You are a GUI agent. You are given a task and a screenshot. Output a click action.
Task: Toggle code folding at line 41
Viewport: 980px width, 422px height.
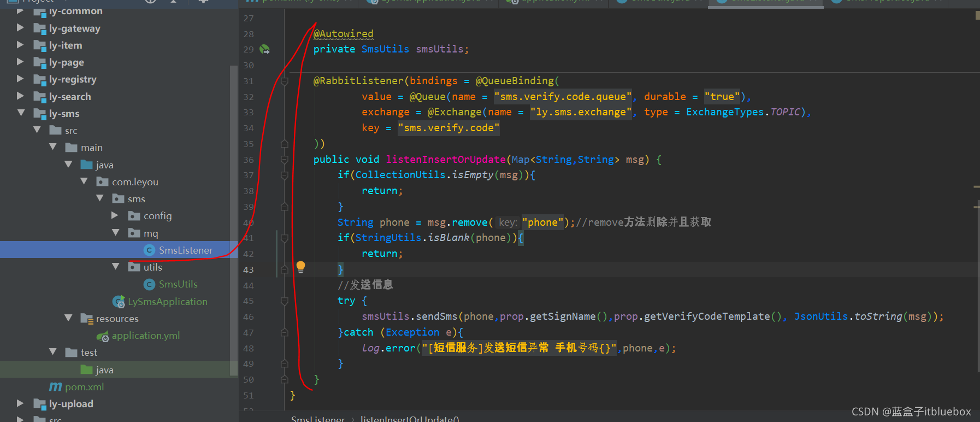(285, 238)
